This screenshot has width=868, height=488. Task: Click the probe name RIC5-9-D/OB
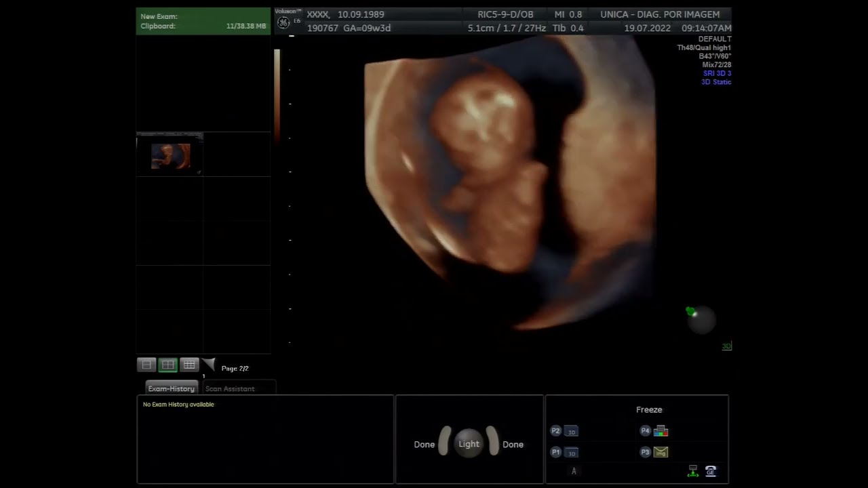(x=505, y=14)
